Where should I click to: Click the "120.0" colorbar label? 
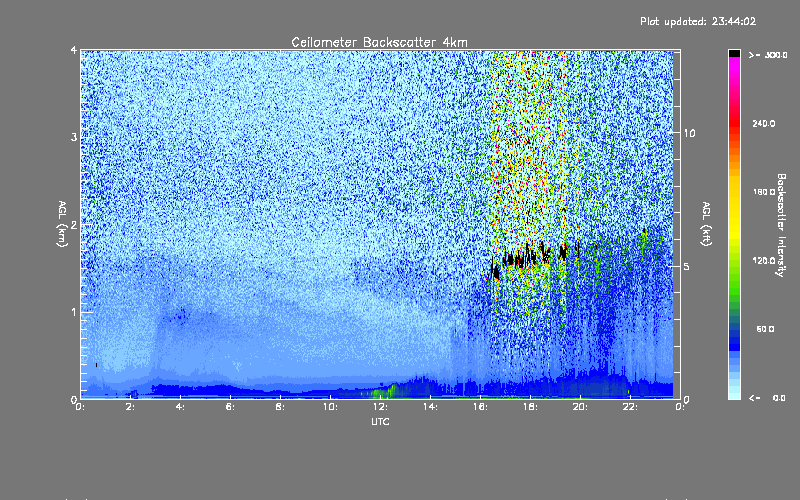coord(764,260)
